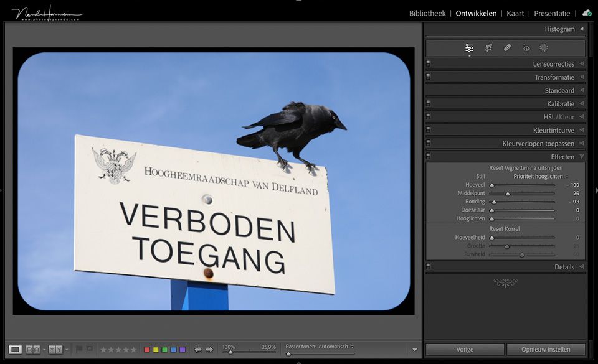Apply the yellow color label
This screenshot has height=364, width=598.
pos(156,350)
